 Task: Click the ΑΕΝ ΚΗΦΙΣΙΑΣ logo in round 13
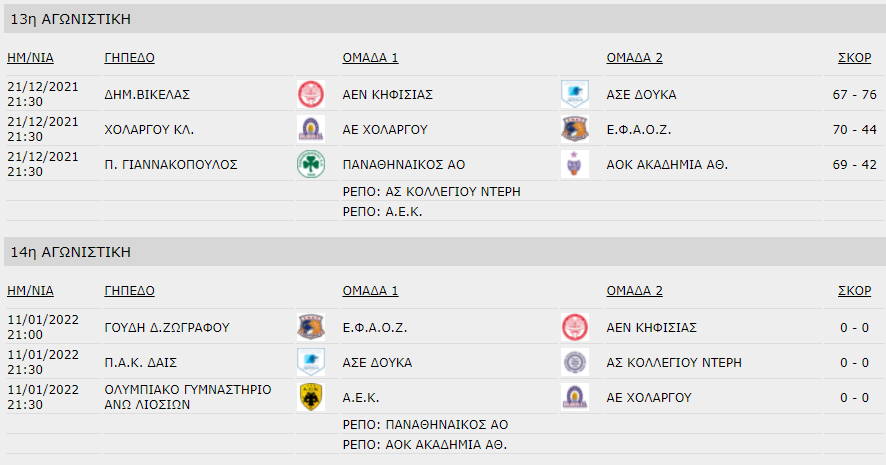click(311, 94)
